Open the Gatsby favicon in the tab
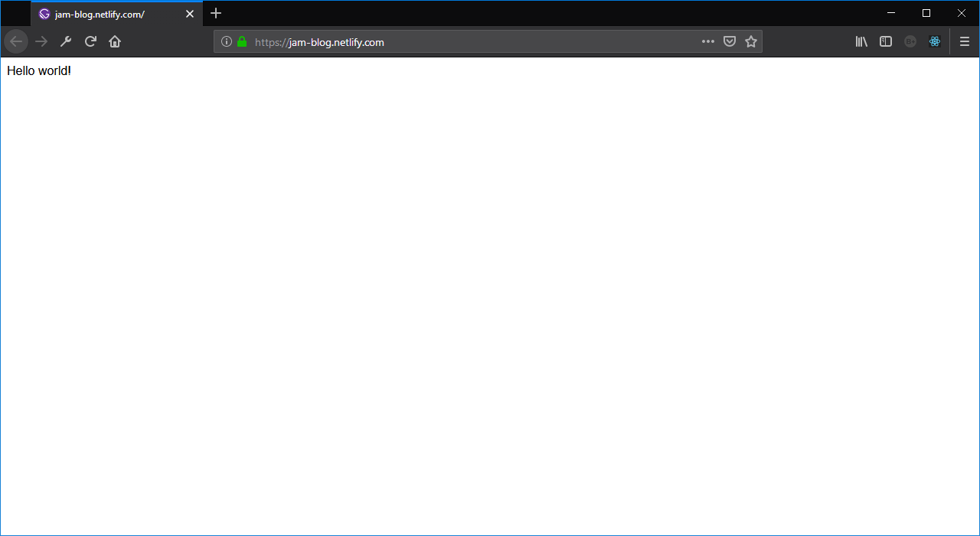The image size is (980, 536). coord(45,13)
